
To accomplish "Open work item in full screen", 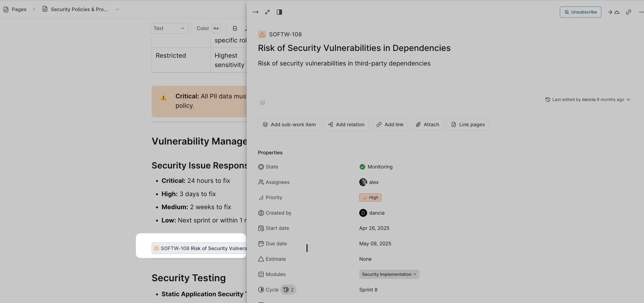I will (267, 12).
